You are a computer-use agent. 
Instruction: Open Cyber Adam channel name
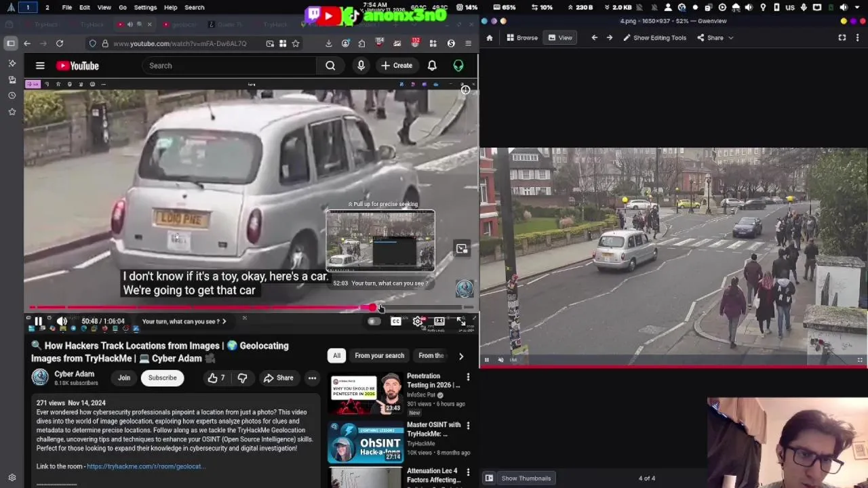[74, 374]
